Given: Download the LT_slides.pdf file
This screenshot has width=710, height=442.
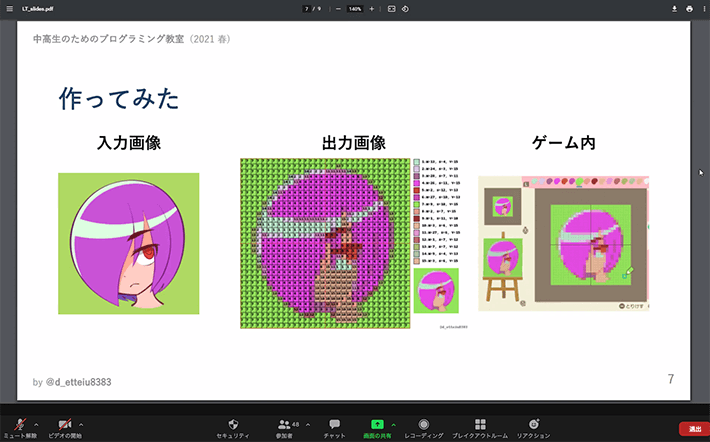Looking at the screenshot, I should tap(674, 9).
